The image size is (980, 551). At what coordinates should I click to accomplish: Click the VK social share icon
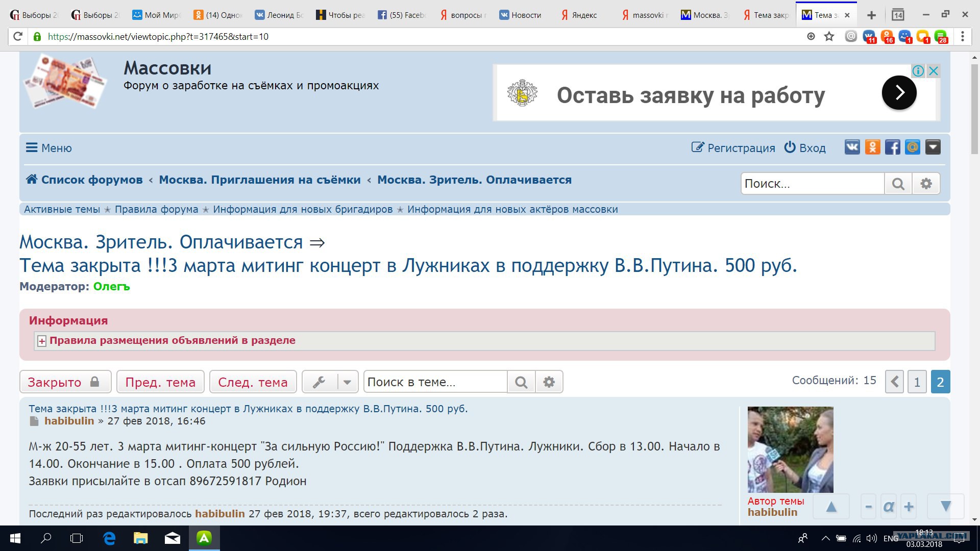852,147
